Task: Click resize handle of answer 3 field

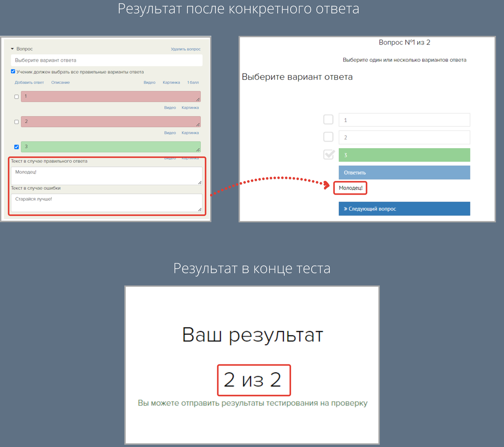Action: coord(198,150)
